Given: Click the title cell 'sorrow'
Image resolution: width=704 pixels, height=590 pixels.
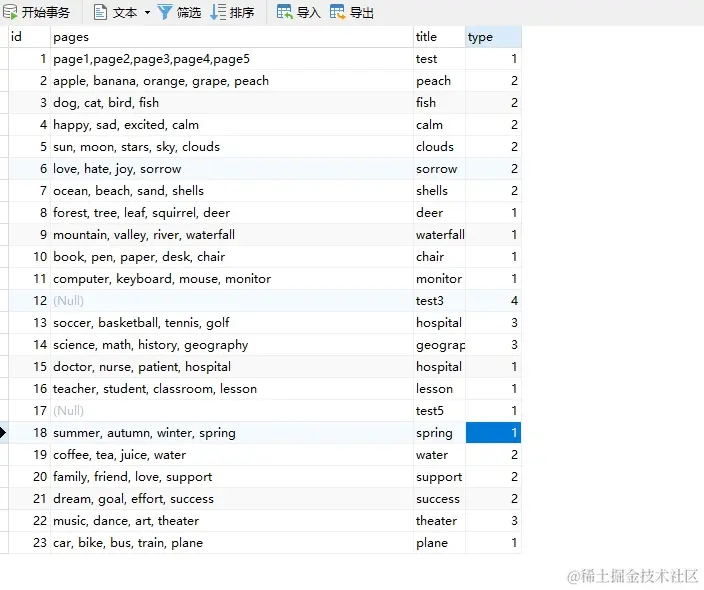Looking at the screenshot, I should (440, 169).
